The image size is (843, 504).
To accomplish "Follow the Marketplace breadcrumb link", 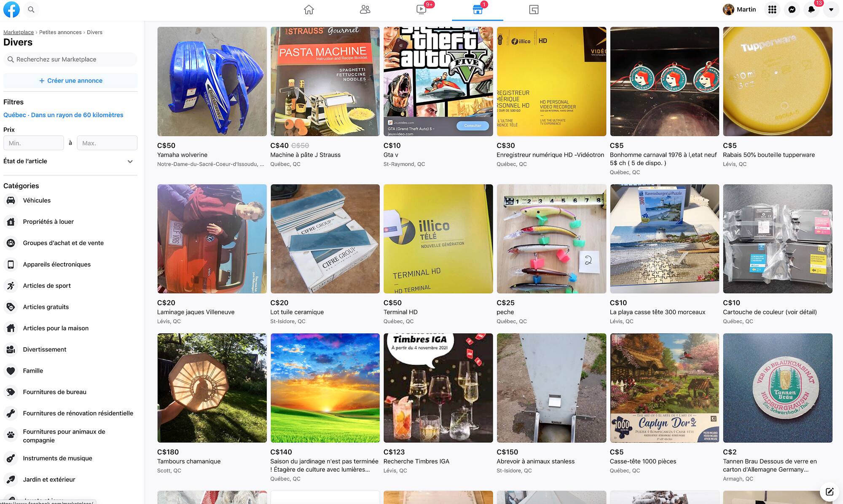I will point(19,32).
